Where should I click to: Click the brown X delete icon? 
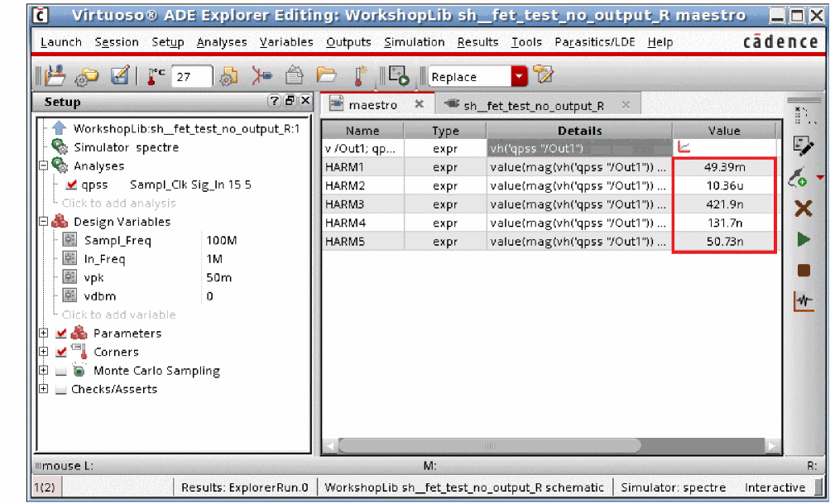803,209
